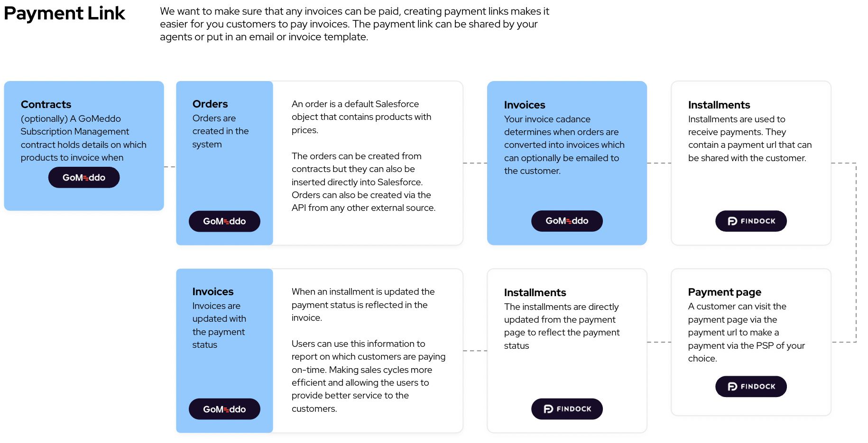Click the intro paragraph about creating payment links
Screen dimensions: 868x443
[354, 24]
